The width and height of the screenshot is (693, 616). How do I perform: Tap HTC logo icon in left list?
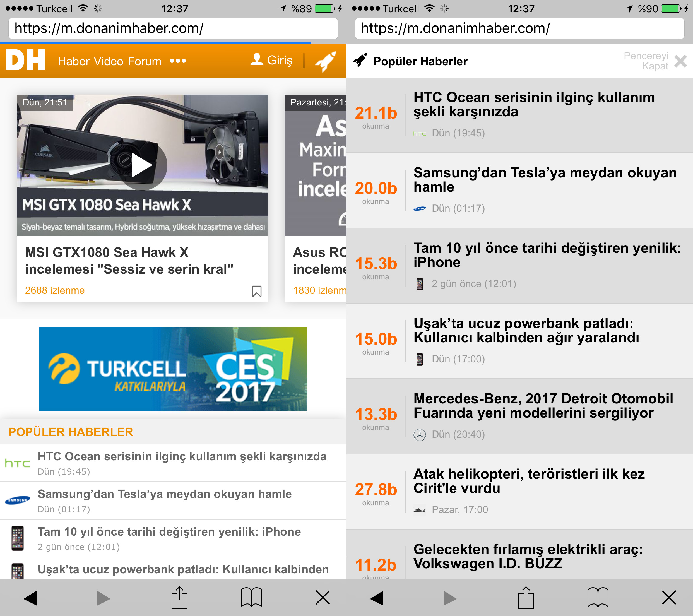(17, 463)
